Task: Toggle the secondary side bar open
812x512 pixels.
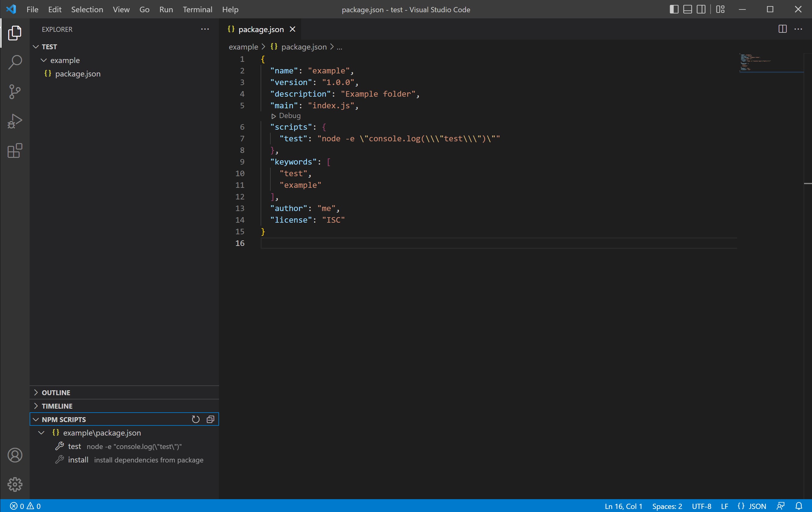Action: 701,9
